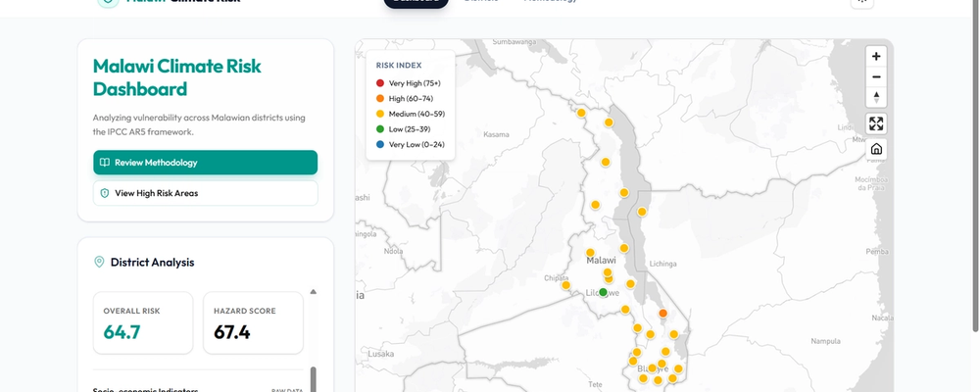Click the Pemba label on the map
This screenshot has width=980, height=392.
click(877, 251)
